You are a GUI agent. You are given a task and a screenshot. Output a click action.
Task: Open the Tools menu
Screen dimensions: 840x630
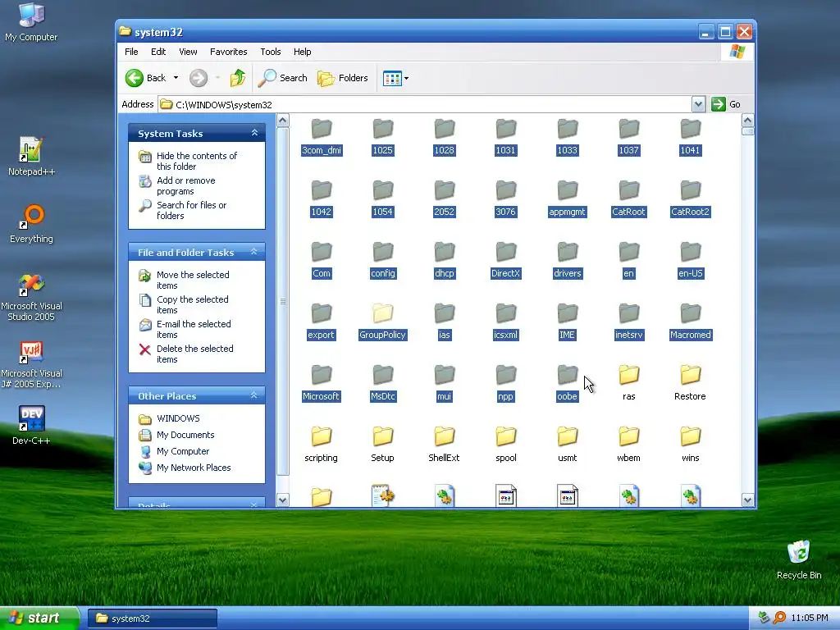click(x=271, y=52)
